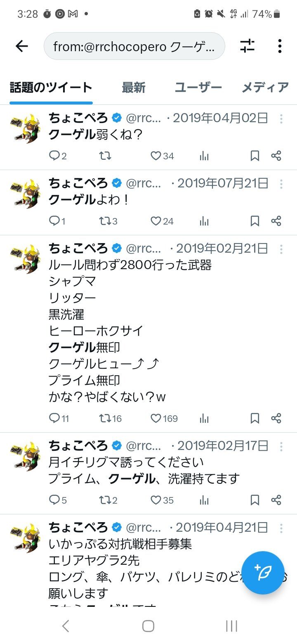Image resolution: width=297 pixels, height=644 pixels.
Task: Open the メディア tab
Action: (265, 88)
